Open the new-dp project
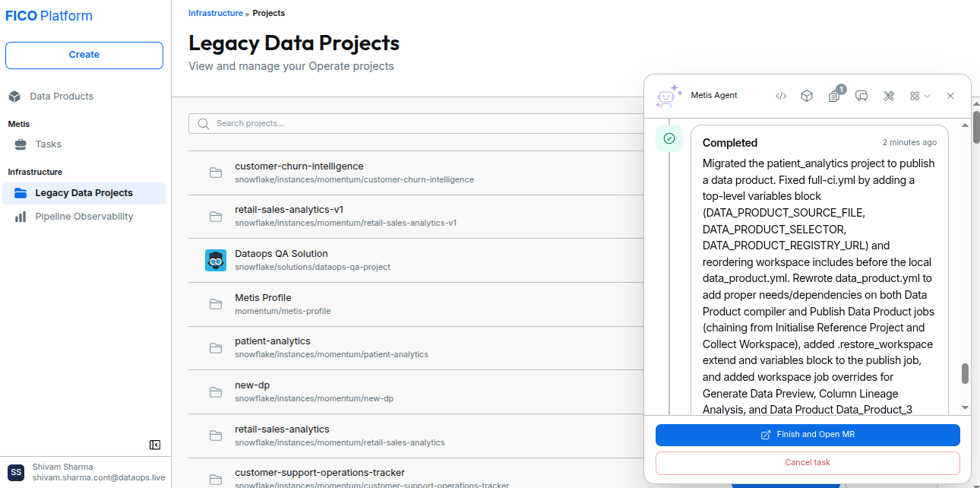980x488 pixels. [252, 385]
